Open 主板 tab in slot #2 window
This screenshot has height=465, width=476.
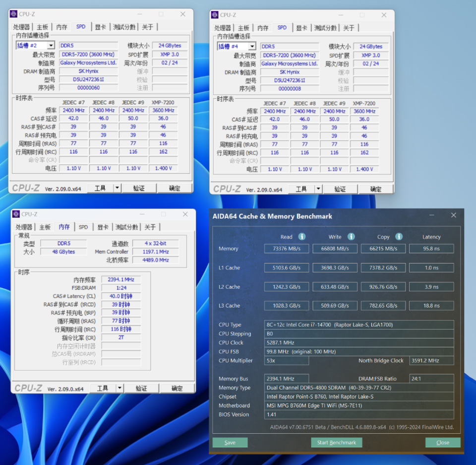click(42, 27)
